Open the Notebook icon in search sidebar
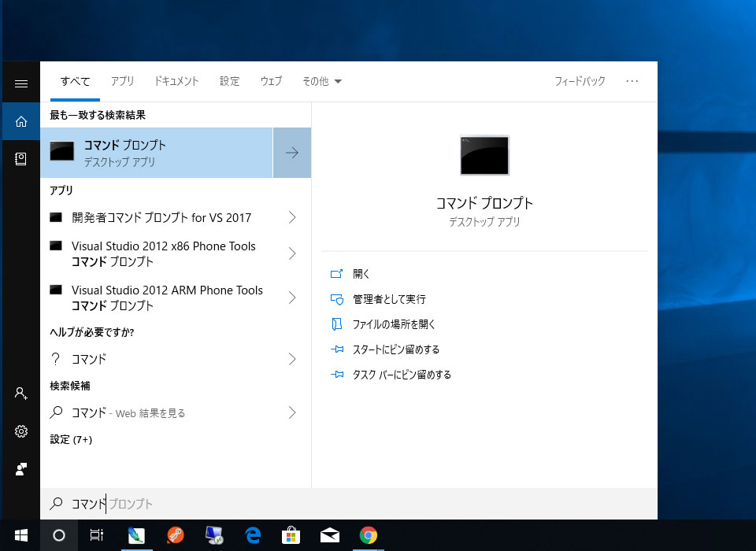The image size is (756, 551). [21, 159]
